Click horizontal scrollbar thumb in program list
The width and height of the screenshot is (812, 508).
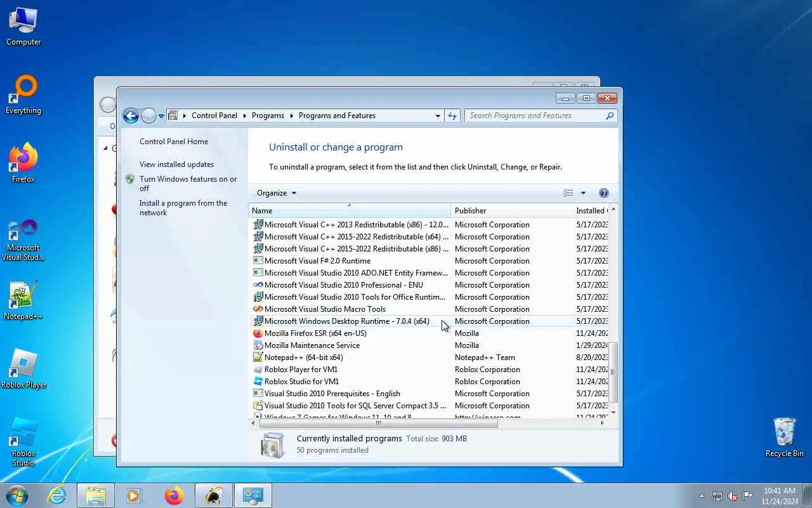point(378,423)
